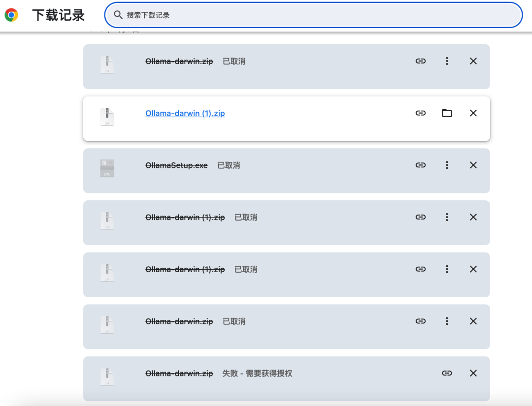
Task: Remove completed Ollama-darwin (1).zip from the list
Action: pos(473,113)
